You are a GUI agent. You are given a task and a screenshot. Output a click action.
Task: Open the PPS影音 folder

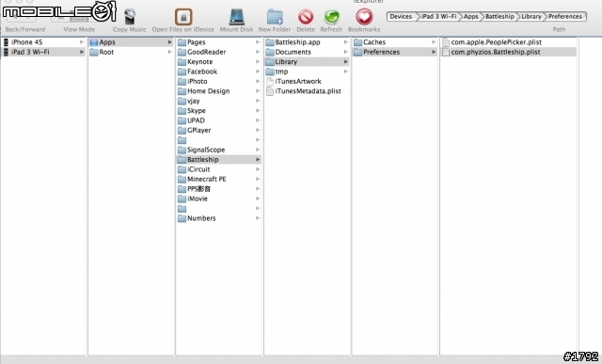pyautogui.click(x=219, y=188)
